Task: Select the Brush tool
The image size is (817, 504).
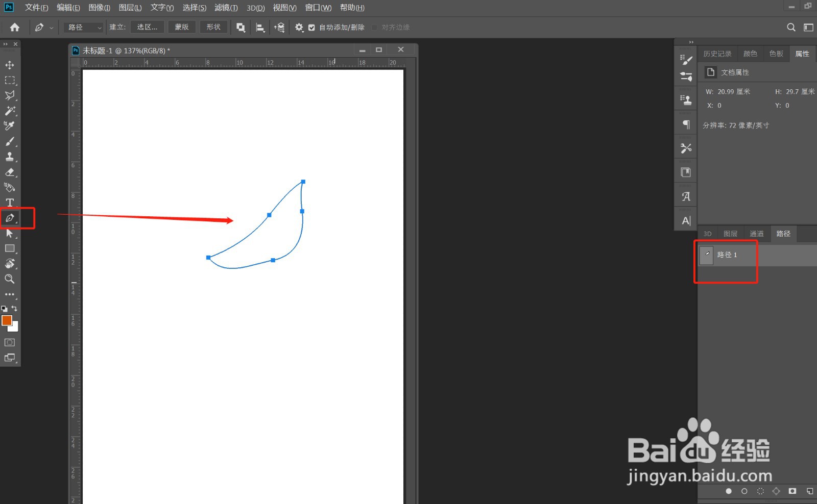Action: (10, 141)
